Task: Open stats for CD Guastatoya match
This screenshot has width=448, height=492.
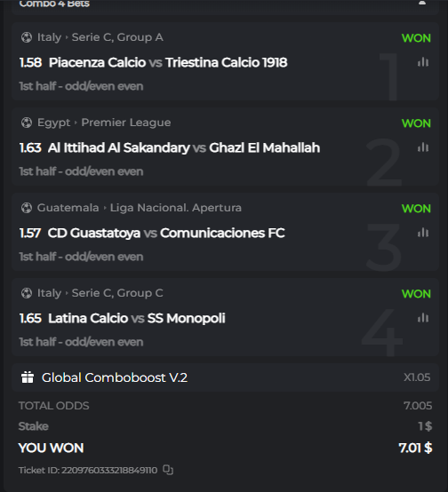Action: (423, 233)
